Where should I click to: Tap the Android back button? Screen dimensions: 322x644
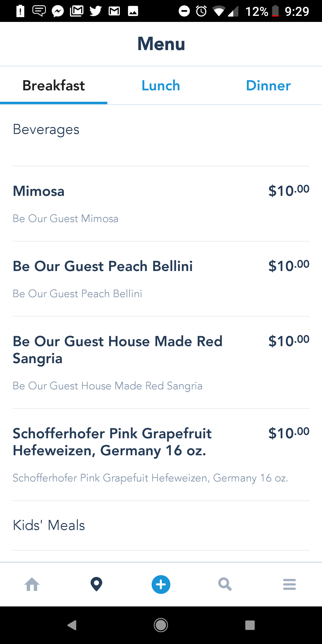[72, 625]
